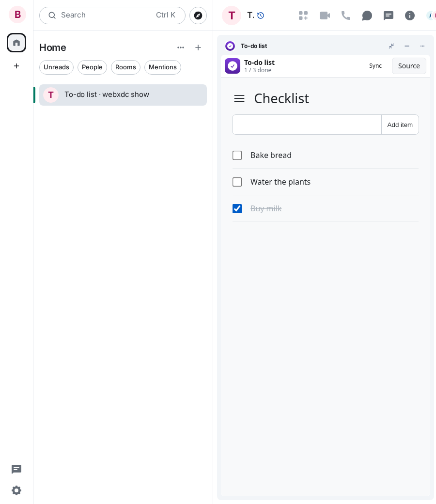Open the Home three-dot options menu
The height and width of the screenshot is (504, 436).
tap(181, 47)
